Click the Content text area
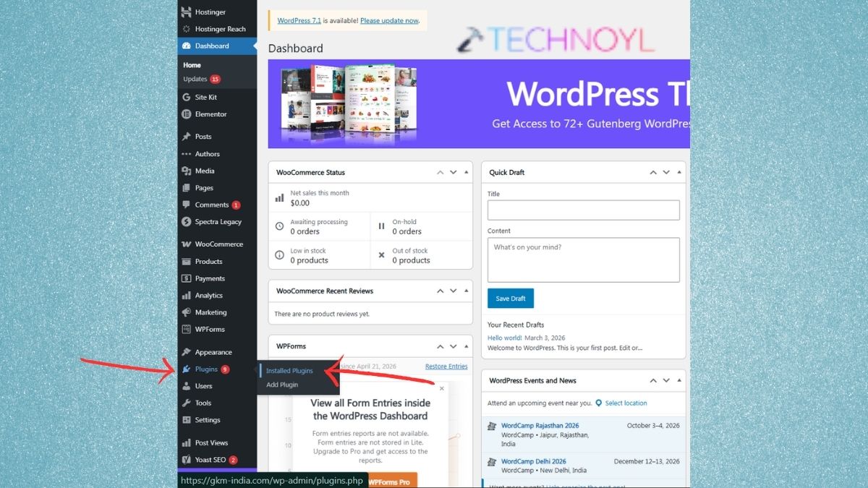 (584, 260)
